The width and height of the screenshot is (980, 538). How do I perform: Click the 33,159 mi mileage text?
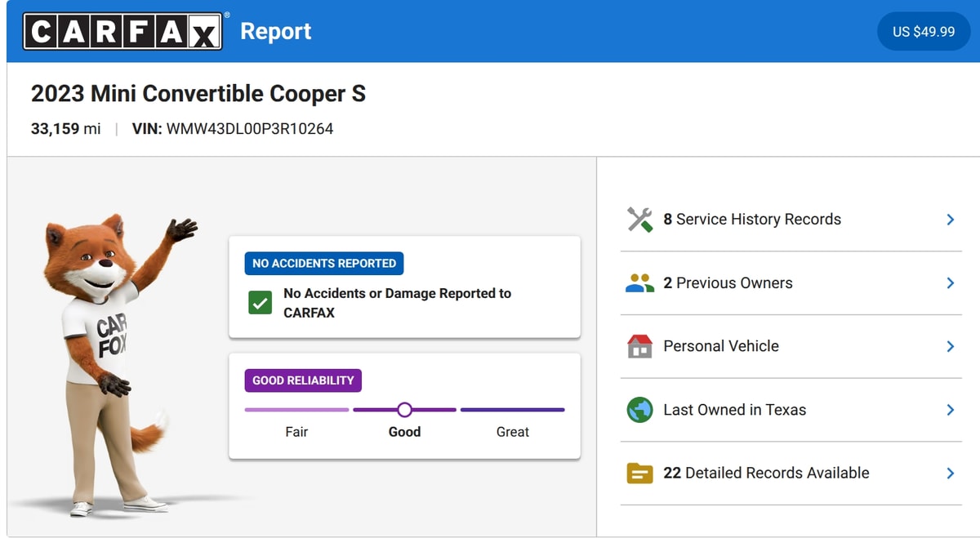66,129
